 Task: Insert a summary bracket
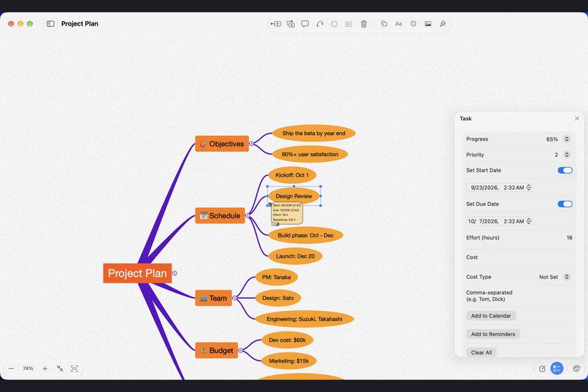pos(349,23)
